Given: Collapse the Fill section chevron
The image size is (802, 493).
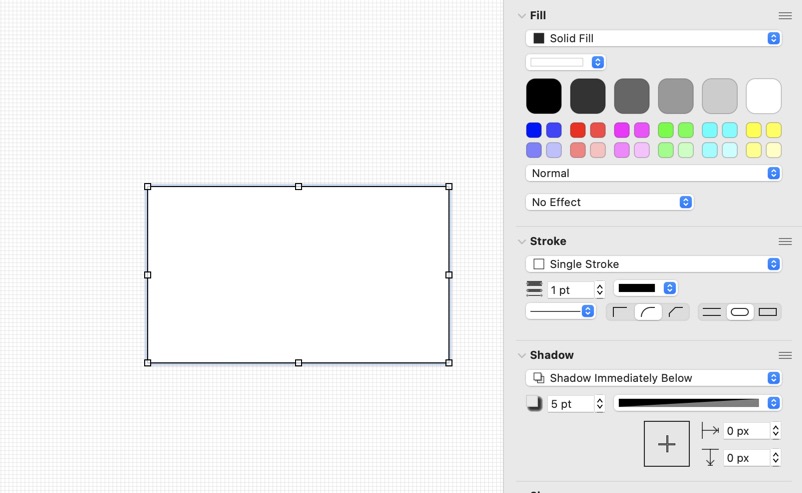Looking at the screenshot, I should tap(521, 16).
